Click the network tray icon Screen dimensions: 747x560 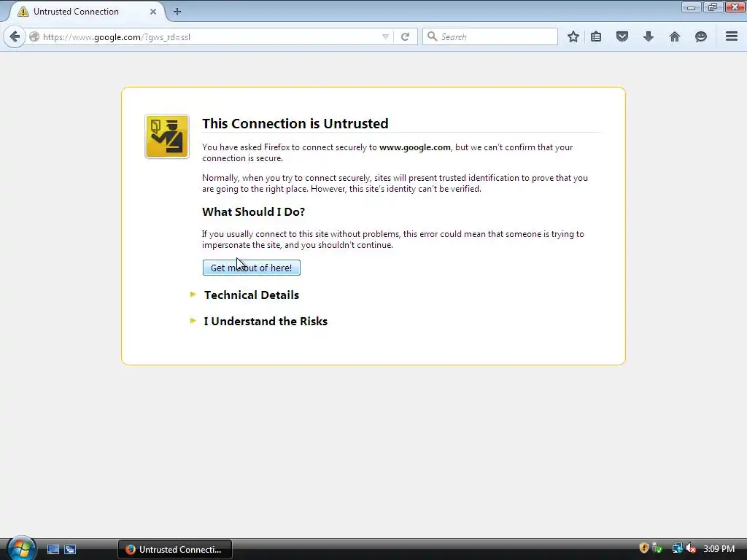(x=677, y=548)
